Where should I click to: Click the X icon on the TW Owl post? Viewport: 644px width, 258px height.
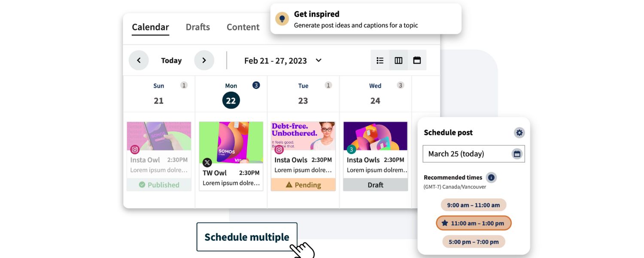coord(207,163)
